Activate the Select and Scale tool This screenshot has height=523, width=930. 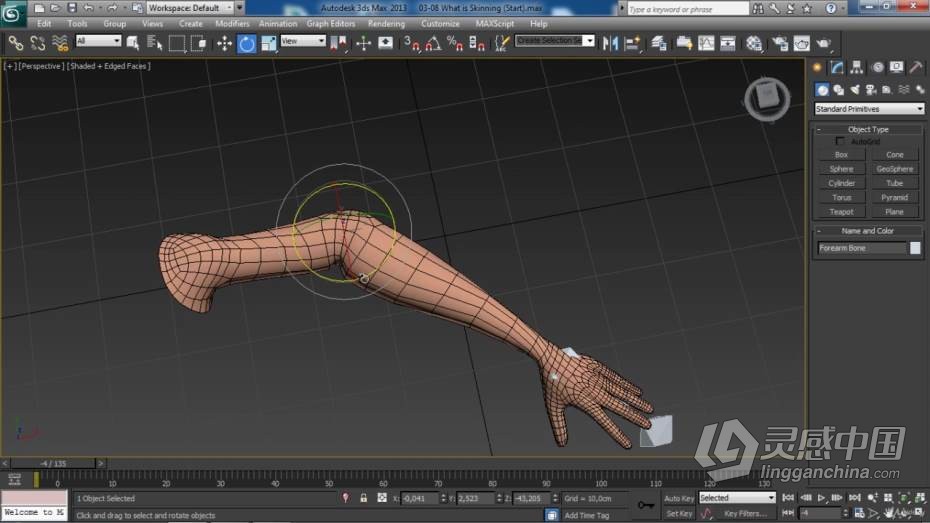tap(269, 43)
